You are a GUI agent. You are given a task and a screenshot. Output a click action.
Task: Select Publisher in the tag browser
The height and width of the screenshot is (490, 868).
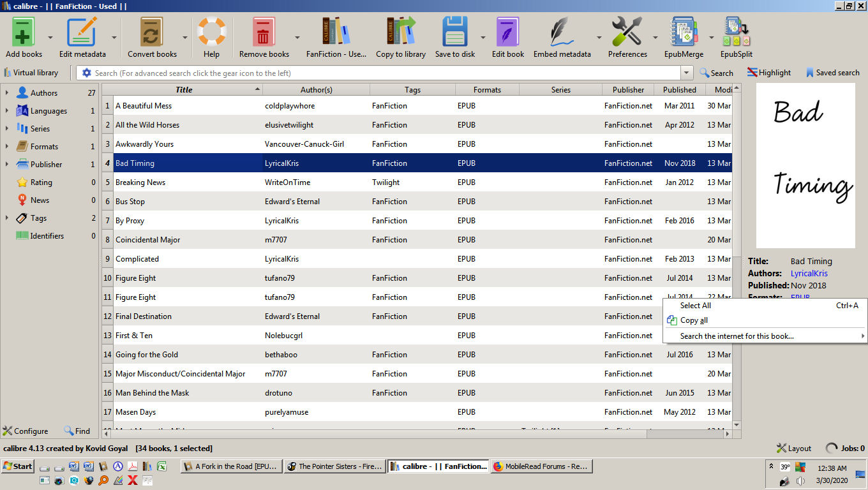(46, 165)
